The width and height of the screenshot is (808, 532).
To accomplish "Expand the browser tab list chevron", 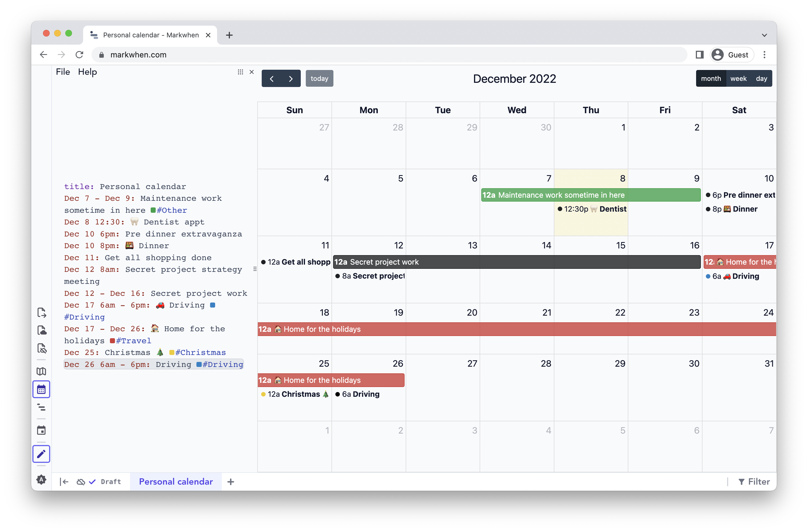I will [764, 35].
